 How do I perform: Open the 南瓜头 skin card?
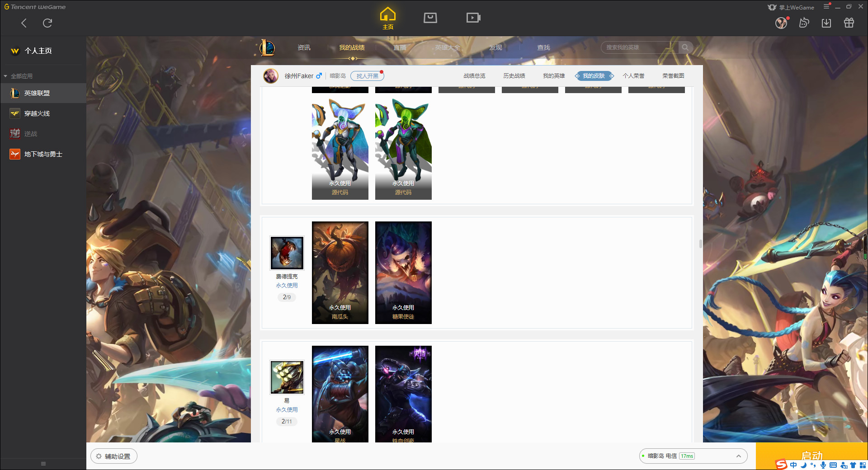click(340, 273)
